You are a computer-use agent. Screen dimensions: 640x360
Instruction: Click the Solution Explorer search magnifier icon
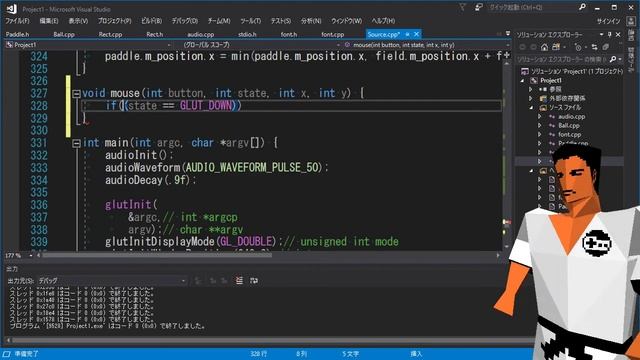click(x=613, y=60)
